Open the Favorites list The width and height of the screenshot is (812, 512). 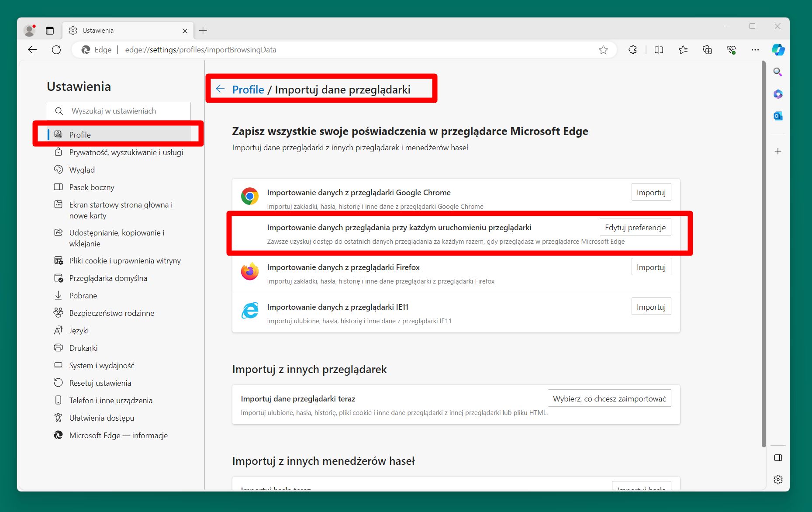[x=683, y=49]
